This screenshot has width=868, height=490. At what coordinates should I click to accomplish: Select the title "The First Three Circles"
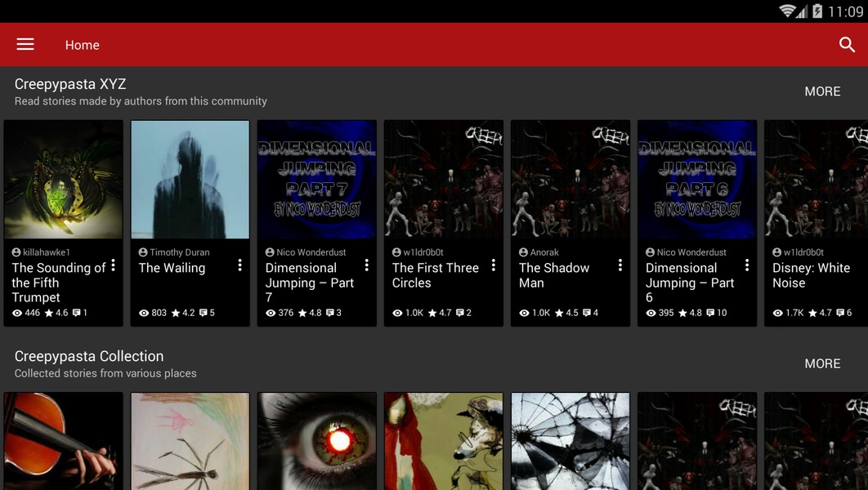point(435,275)
